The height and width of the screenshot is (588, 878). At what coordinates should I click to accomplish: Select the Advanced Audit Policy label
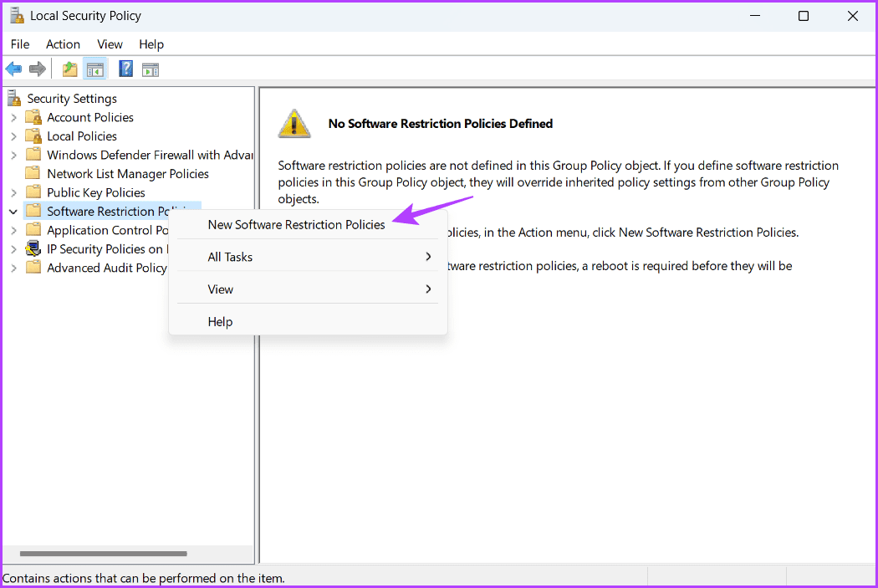click(107, 268)
